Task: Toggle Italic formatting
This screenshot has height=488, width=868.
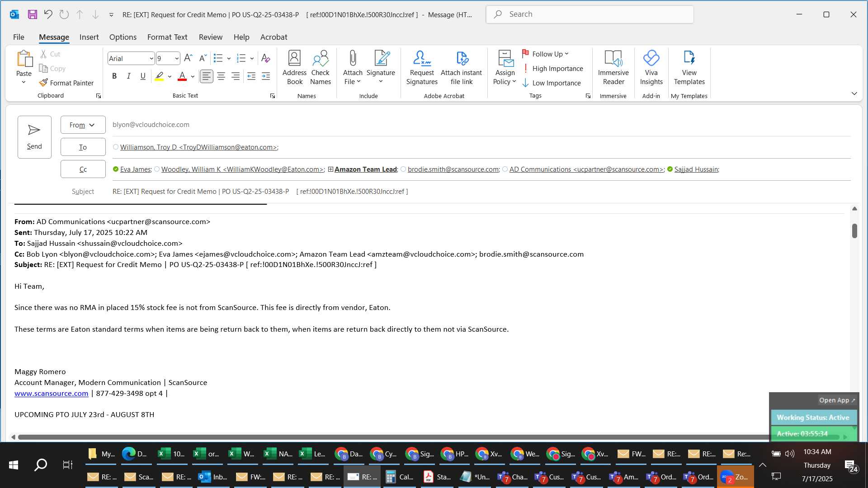Action: (129, 76)
